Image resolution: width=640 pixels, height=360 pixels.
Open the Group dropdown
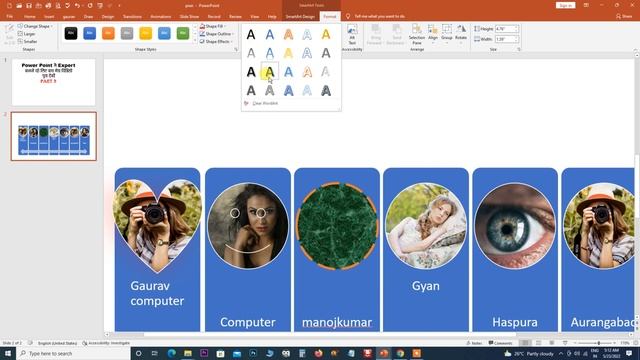pyautogui.click(x=447, y=34)
